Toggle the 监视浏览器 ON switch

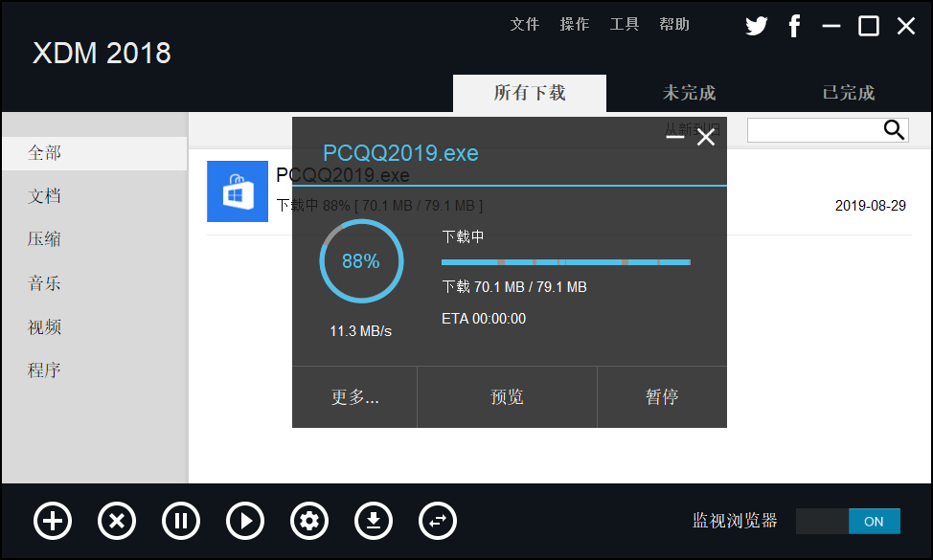(x=848, y=522)
